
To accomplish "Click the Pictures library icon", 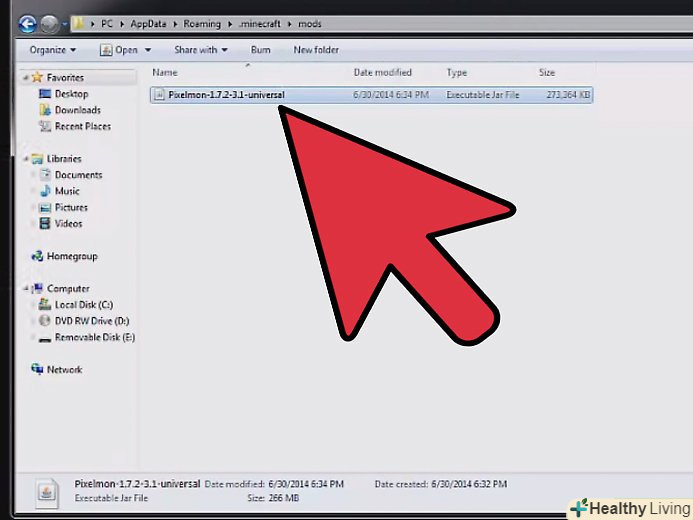I will pyautogui.click(x=45, y=208).
